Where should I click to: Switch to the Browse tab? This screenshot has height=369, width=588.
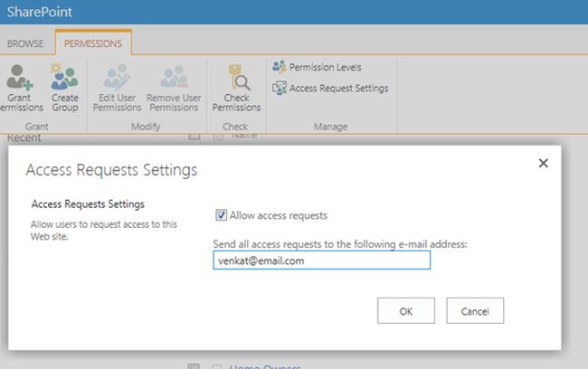tap(26, 43)
